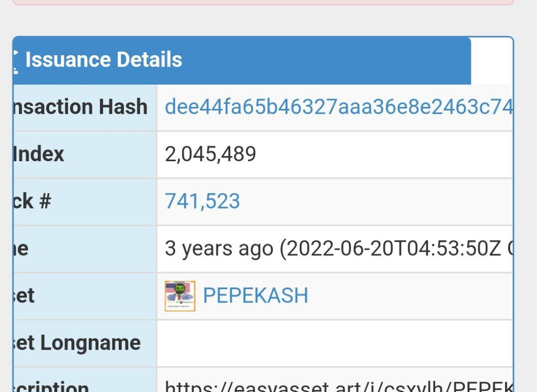Click white area right of blue header
The width and height of the screenshot is (537, 392).
coord(492,60)
